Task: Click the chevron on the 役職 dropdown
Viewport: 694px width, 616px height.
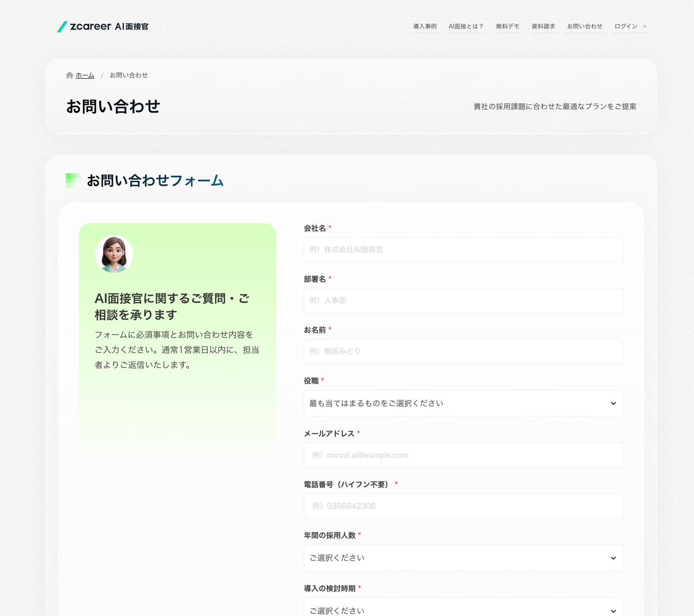Action: pyautogui.click(x=613, y=404)
